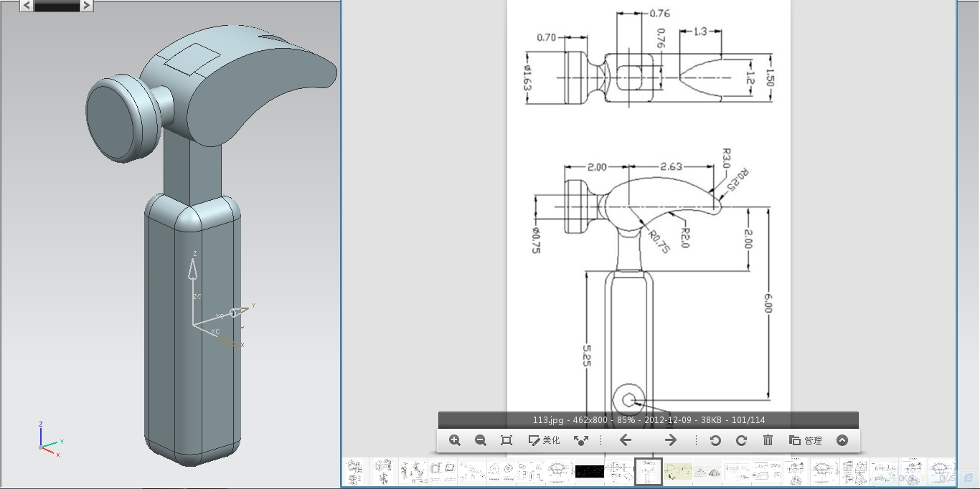Collapse the thumbnail strip with up-arrow button
The width and height of the screenshot is (980, 489).
coord(842,440)
